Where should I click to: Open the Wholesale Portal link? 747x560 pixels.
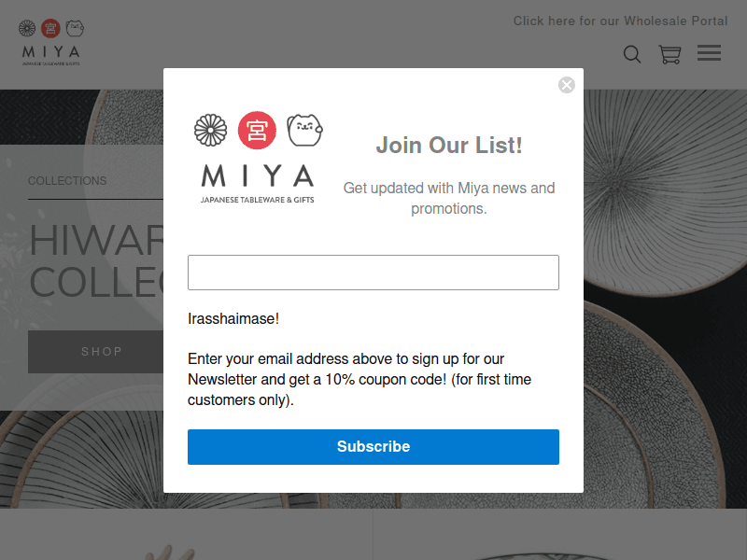point(620,21)
